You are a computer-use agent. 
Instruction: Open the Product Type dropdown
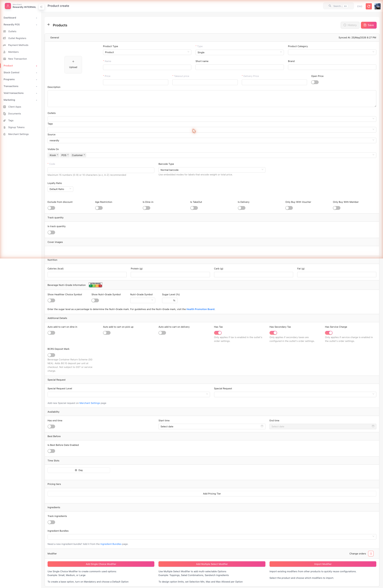147,52
